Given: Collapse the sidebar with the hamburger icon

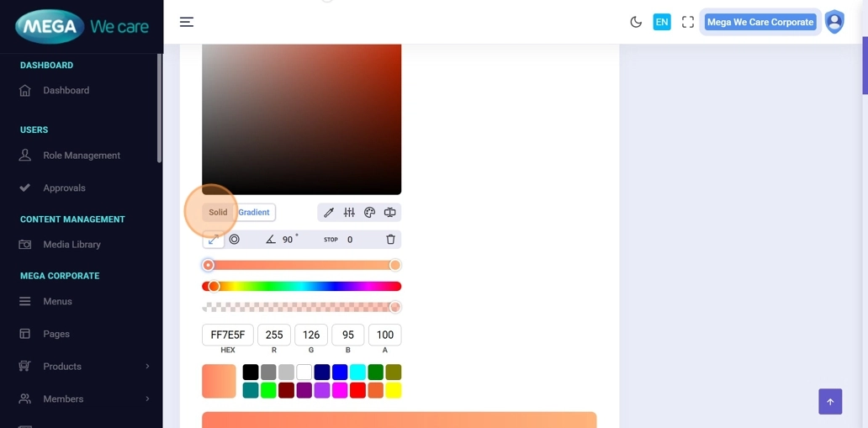Looking at the screenshot, I should pos(187,22).
